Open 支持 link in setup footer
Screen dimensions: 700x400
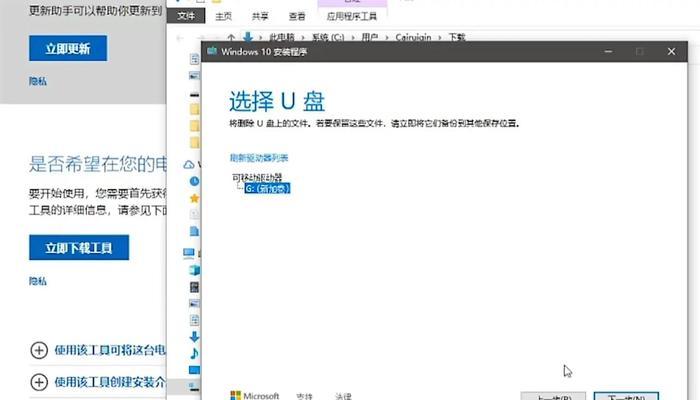(304, 396)
